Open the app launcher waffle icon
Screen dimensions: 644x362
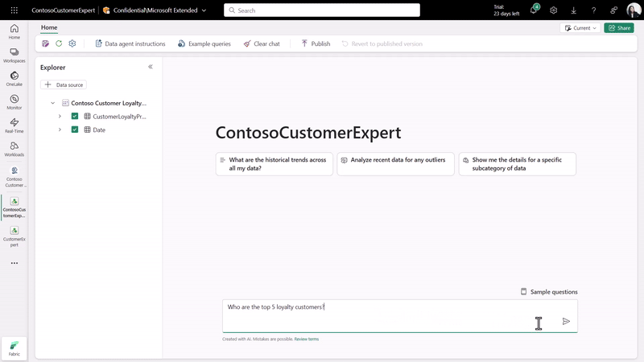(14, 10)
